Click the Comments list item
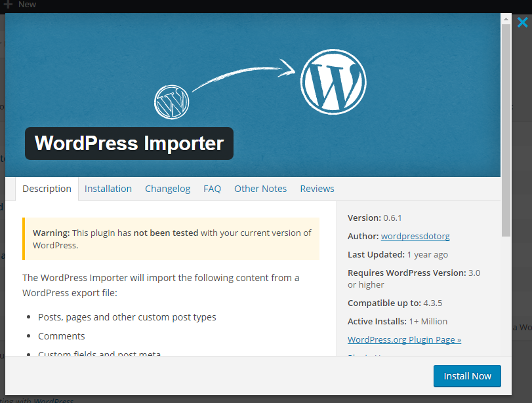Viewport: 532px width, 403px height. tap(62, 336)
